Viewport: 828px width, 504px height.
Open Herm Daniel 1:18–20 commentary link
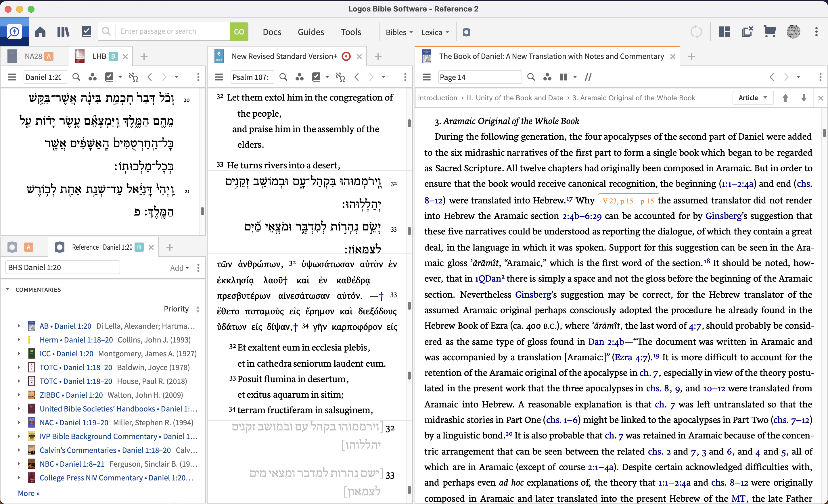pos(76,340)
